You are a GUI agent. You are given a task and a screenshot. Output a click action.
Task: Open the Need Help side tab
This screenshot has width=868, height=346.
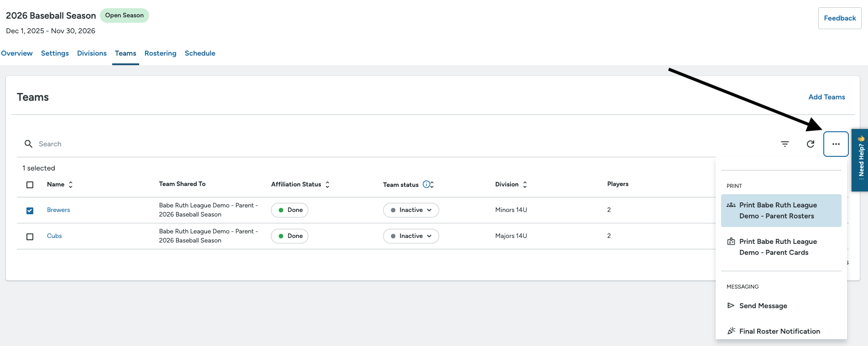click(x=860, y=160)
